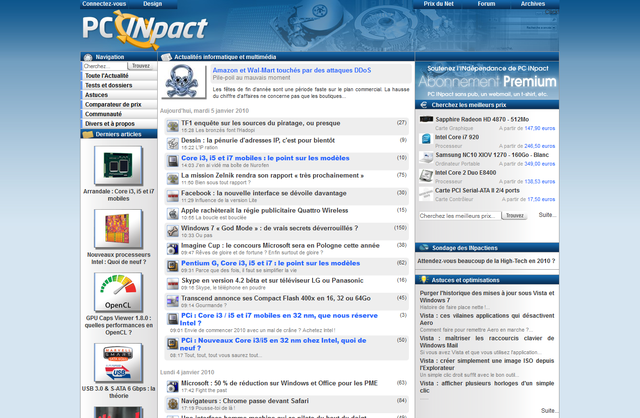Click icon beside Skype version 4.2 article
This screenshot has height=418, width=640.
tap(173, 284)
